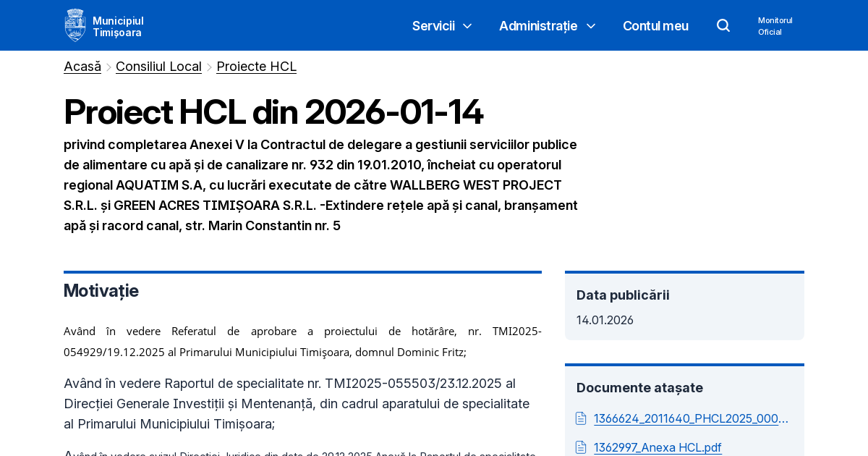This screenshot has height=456, width=868.
Task: Select the publication date 14.01.2026
Action: point(604,319)
